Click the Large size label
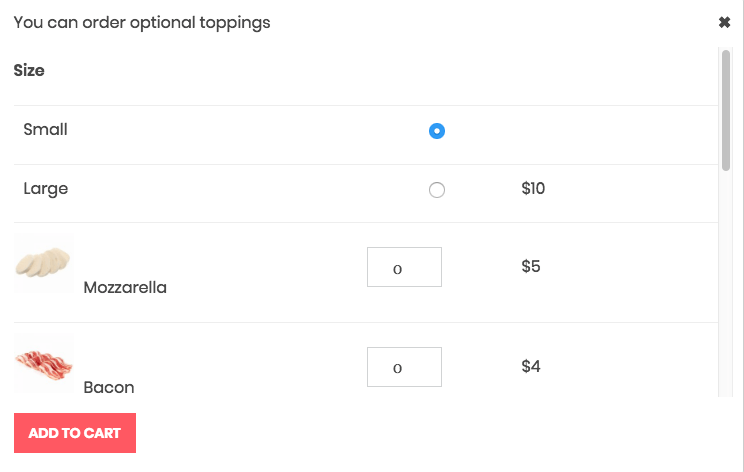Screen dimensions: 744x472 point(46,188)
